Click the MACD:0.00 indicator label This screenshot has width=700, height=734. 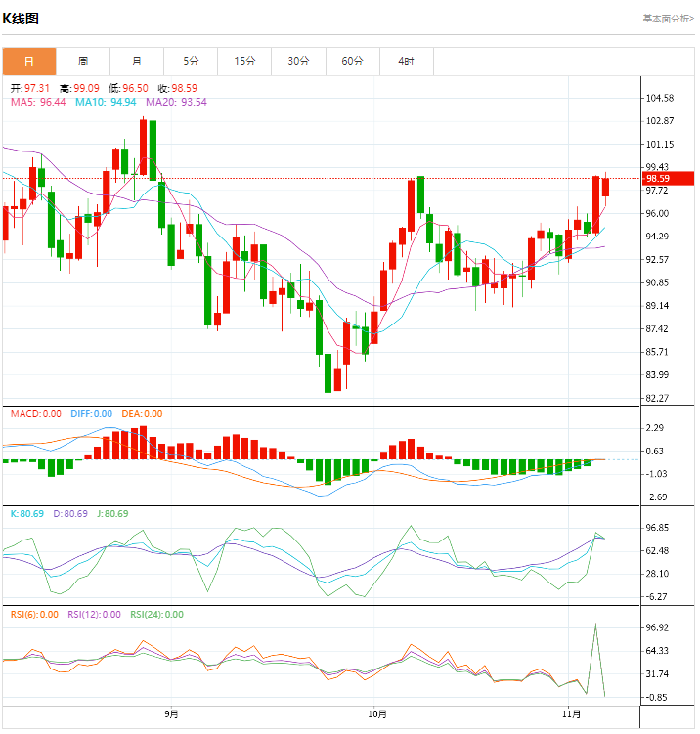click(36, 414)
